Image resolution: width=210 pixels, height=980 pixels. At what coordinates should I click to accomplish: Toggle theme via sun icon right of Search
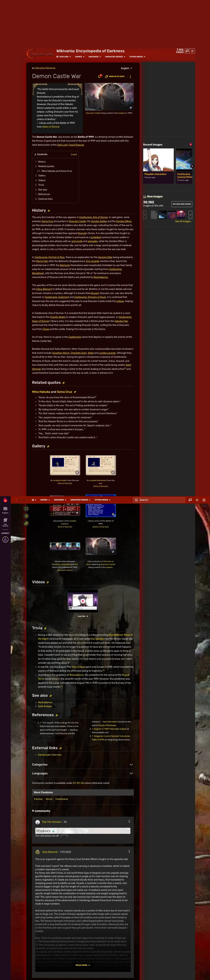pyautogui.click(x=197, y=500)
